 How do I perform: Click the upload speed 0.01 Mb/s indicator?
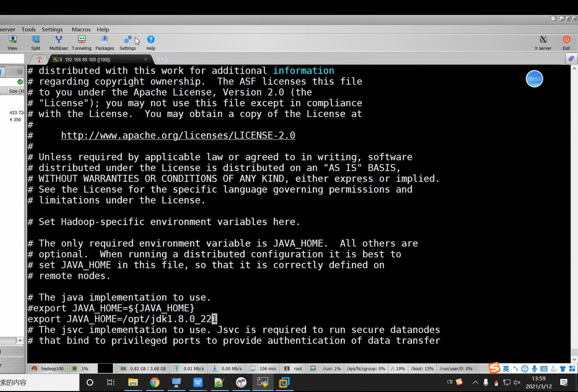[x=189, y=368]
